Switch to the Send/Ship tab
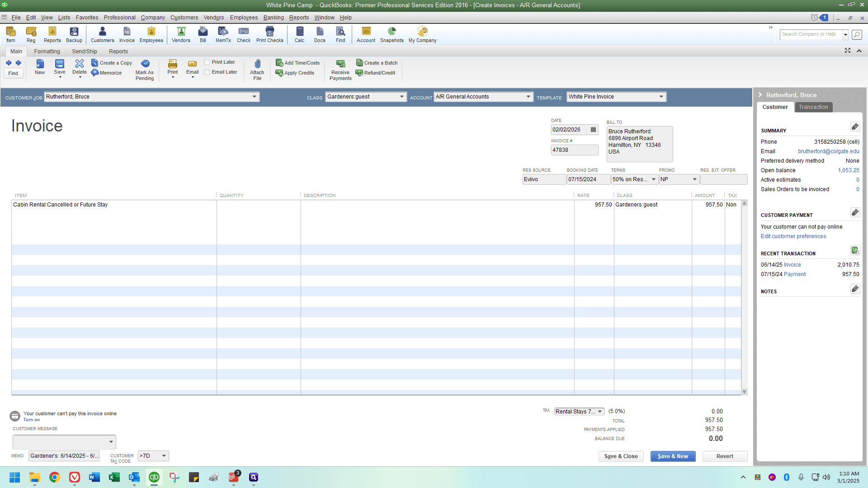The image size is (868, 488). click(x=85, y=52)
